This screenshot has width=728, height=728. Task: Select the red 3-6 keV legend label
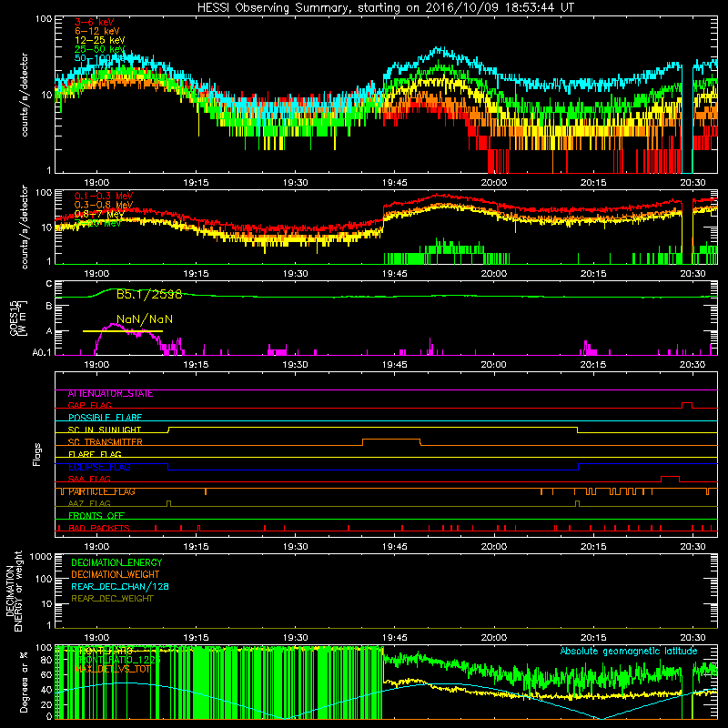point(94,22)
